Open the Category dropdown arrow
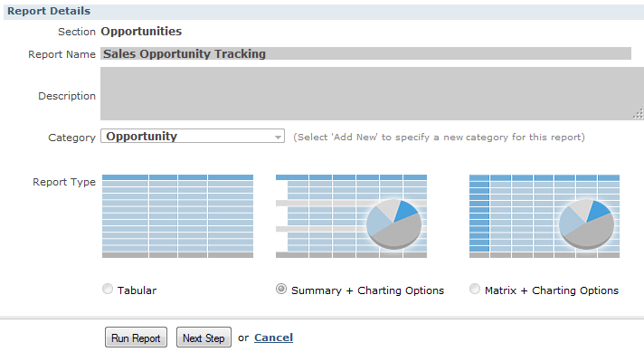Screen dimensions: 644x352 (x=278, y=137)
